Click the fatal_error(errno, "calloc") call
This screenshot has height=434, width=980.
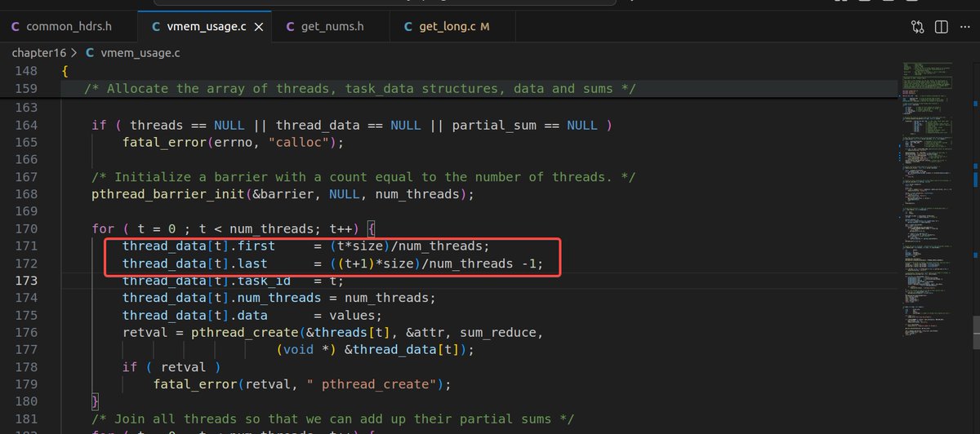(234, 142)
